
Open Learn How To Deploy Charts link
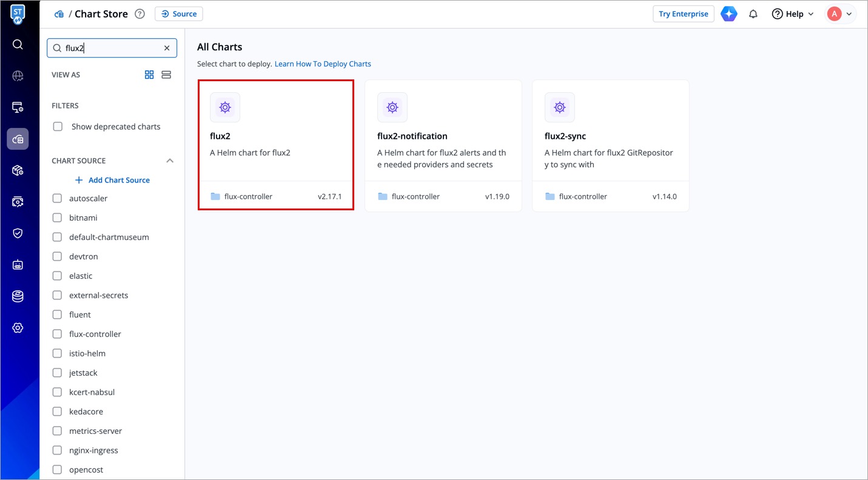pyautogui.click(x=323, y=64)
